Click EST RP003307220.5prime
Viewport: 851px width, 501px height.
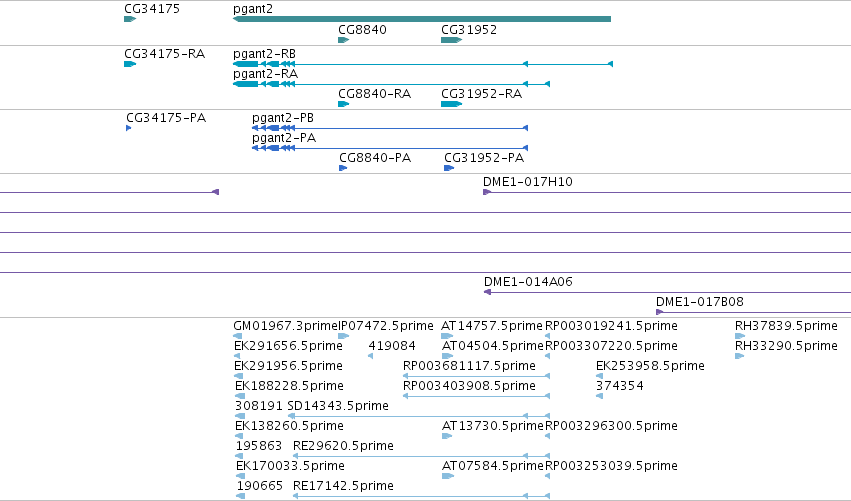(611, 346)
